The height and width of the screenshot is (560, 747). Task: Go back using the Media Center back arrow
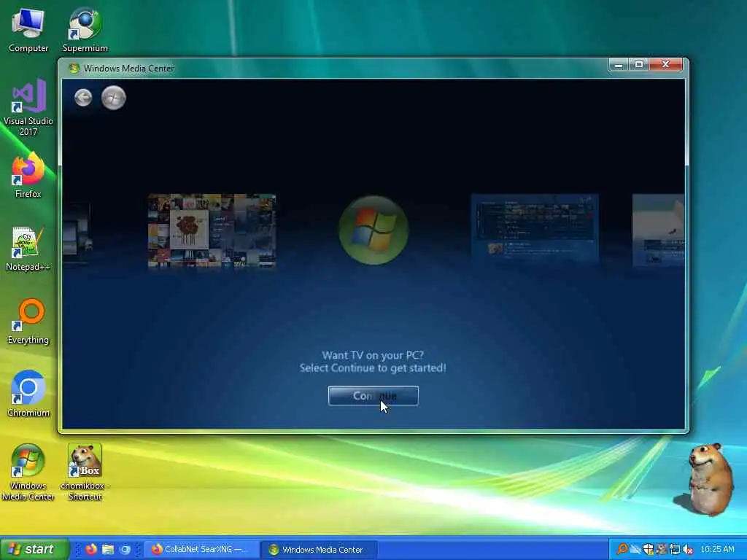pyautogui.click(x=83, y=98)
